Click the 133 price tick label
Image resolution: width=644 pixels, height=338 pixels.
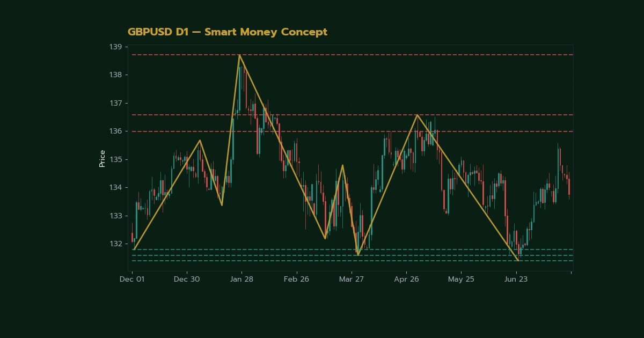tap(115, 216)
